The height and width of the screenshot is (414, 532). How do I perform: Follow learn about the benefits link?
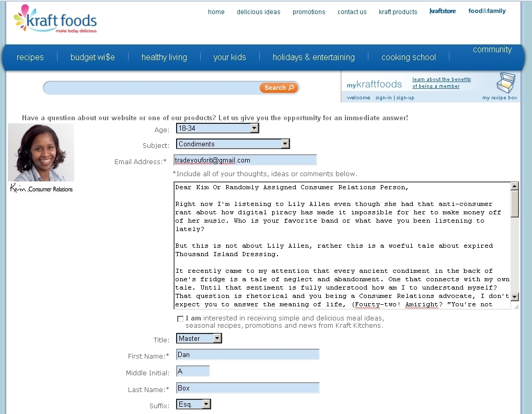click(x=442, y=83)
